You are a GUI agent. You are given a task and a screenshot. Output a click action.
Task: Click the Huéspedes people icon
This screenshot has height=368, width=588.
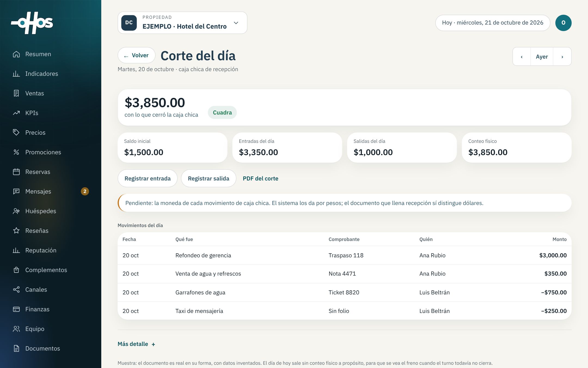coord(16,211)
